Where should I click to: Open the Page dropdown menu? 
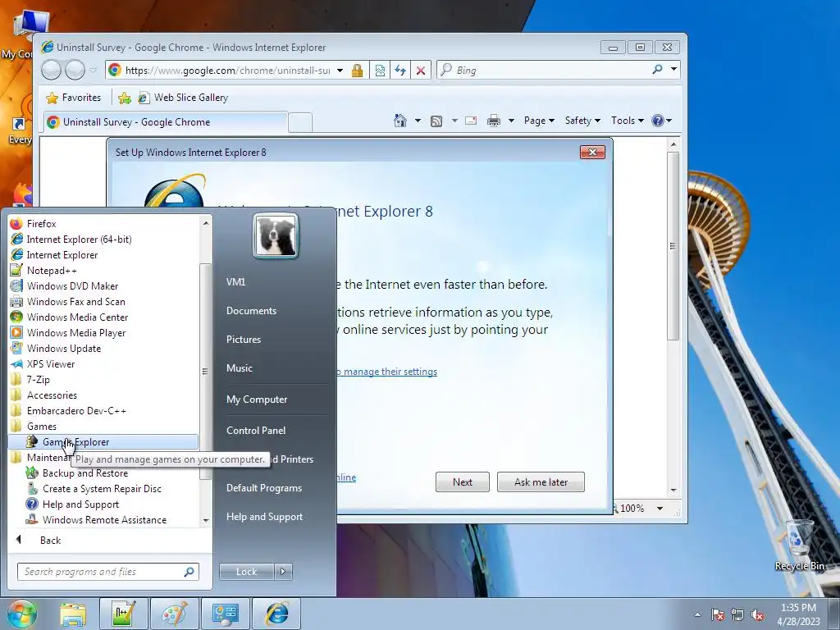538,121
